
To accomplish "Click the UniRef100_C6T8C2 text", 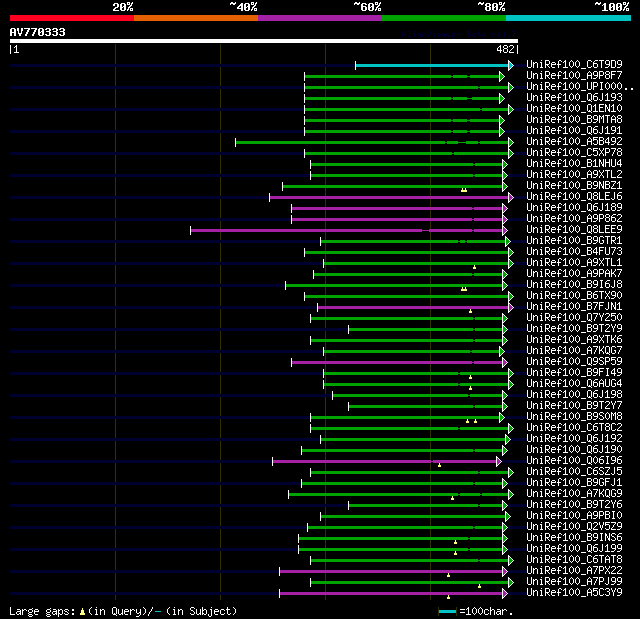I will point(574,428).
